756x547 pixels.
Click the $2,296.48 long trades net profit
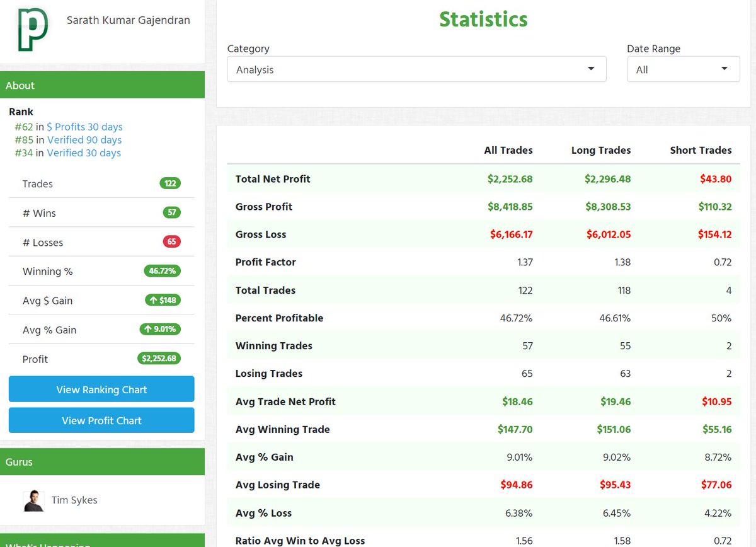pyautogui.click(x=608, y=179)
